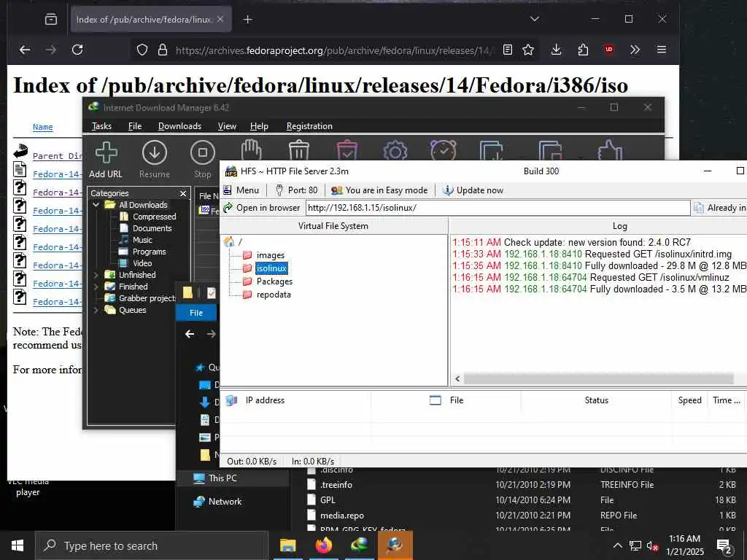Image resolution: width=747 pixels, height=560 pixels.
Task: Open Firefox hamburger application menu
Action: pos(661,50)
